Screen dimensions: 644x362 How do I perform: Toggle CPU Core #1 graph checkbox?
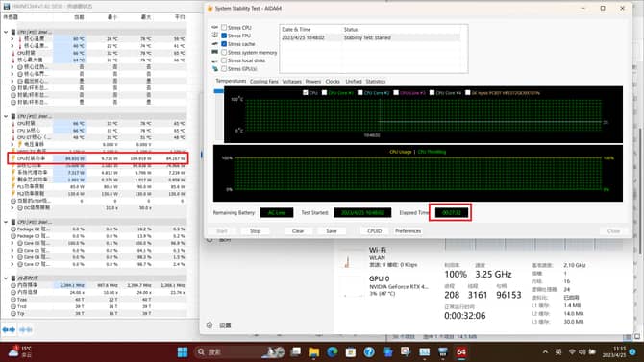324,93
